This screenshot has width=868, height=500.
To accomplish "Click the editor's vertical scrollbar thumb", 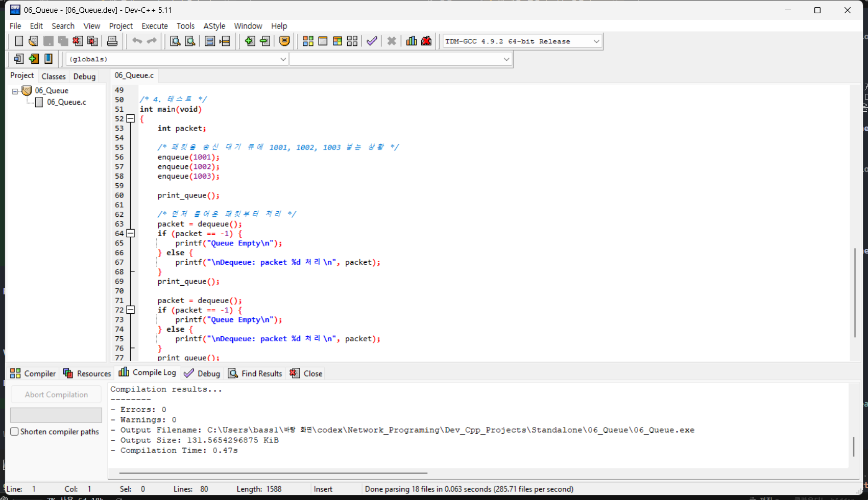I will coord(855,292).
